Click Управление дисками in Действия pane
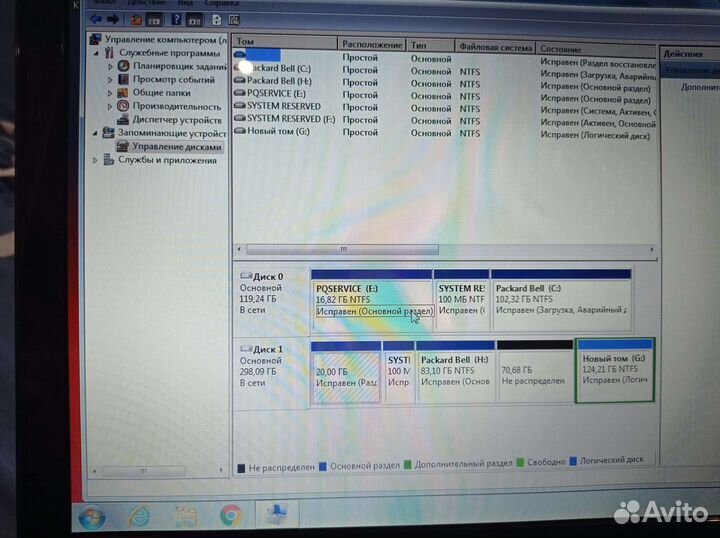The image size is (720, 538). (x=691, y=70)
